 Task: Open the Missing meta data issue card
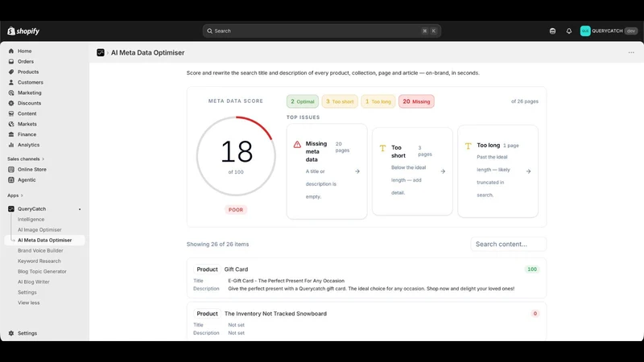[x=327, y=171]
